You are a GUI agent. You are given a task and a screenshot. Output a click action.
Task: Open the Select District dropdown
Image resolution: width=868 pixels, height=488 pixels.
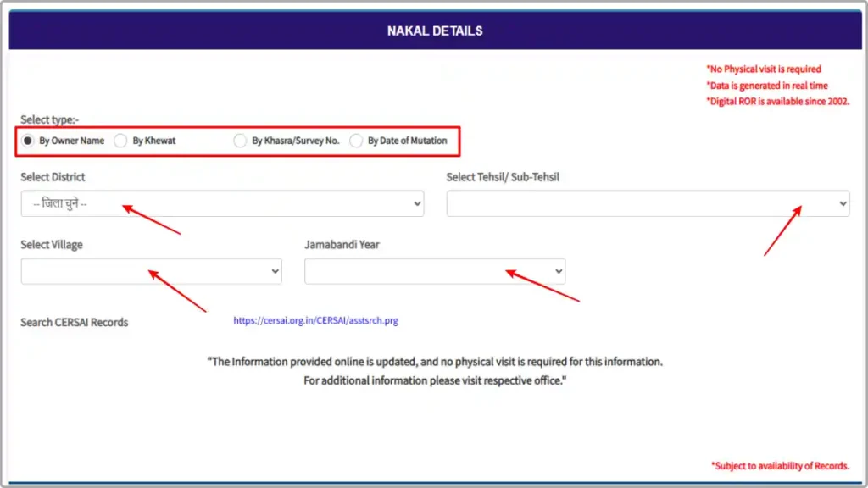click(x=222, y=203)
